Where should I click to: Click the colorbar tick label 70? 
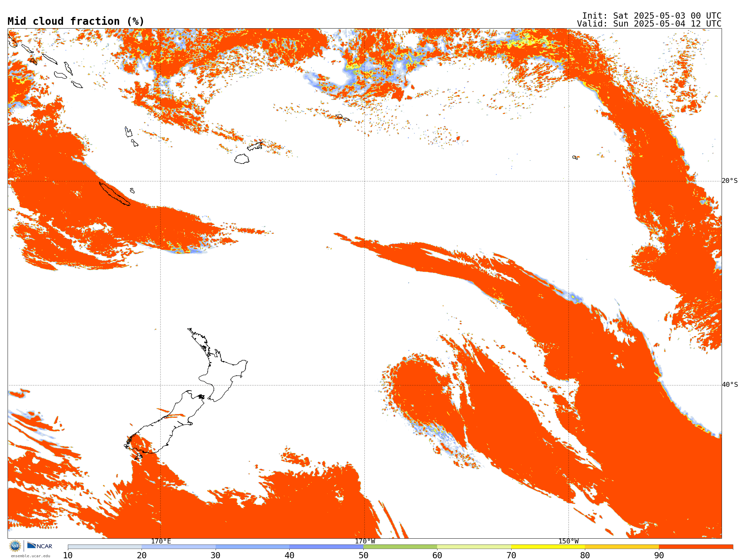pos(511,555)
